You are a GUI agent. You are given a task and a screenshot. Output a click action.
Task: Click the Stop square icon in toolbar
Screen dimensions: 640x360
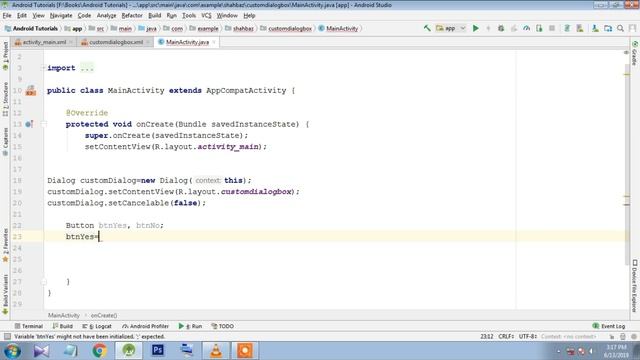click(552, 28)
